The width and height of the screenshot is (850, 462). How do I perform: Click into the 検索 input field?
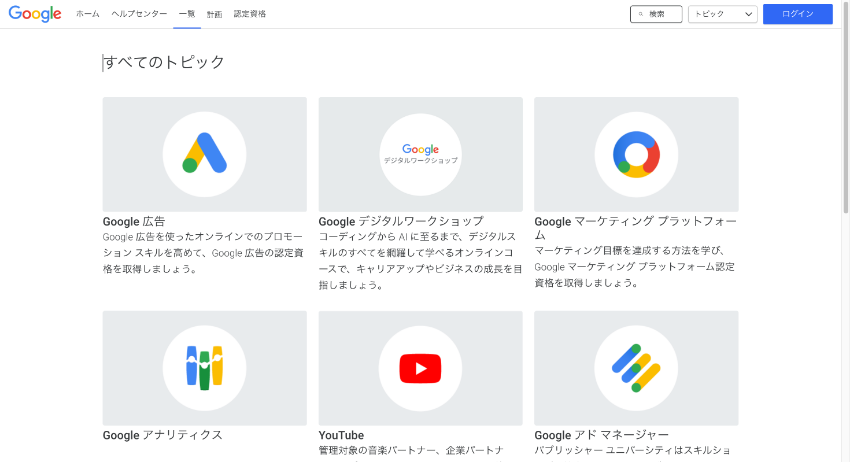[x=656, y=14]
